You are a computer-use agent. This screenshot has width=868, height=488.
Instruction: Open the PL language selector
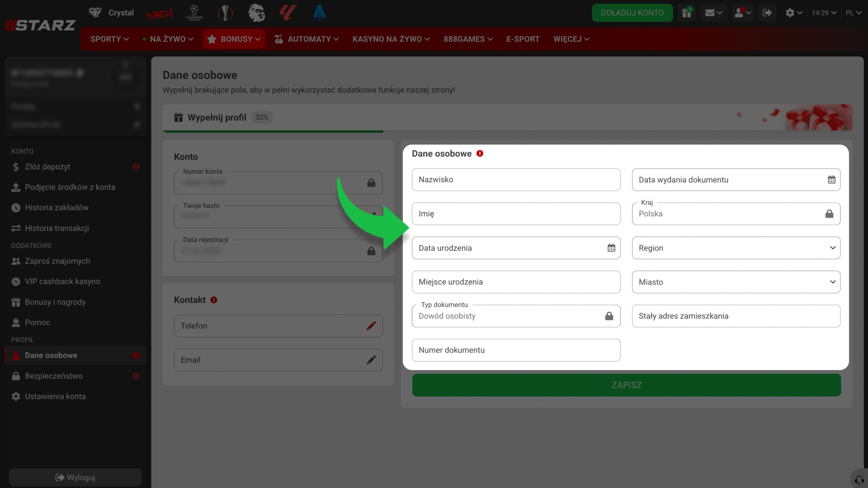(854, 13)
